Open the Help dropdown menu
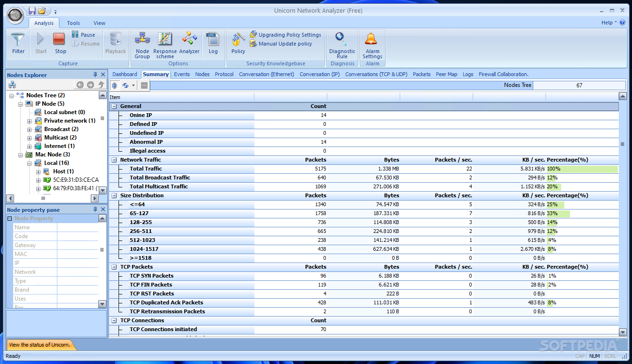This screenshot has width=632, height=364. coord(609,23)
